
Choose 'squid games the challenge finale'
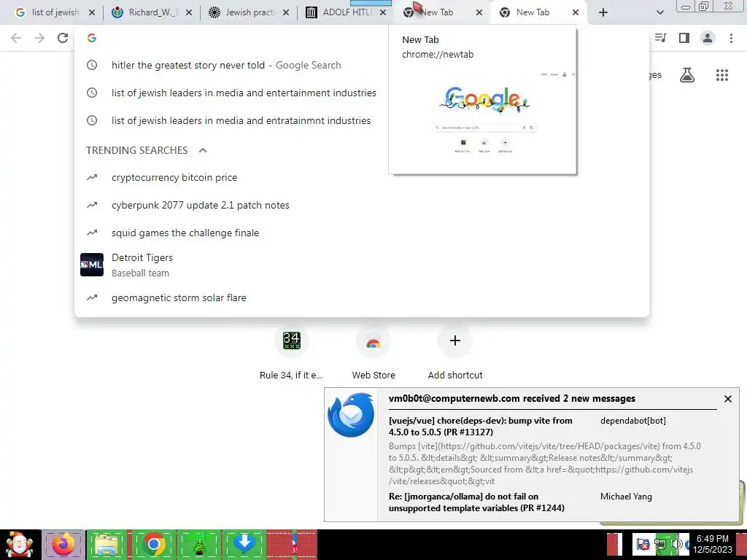point(362,233)
